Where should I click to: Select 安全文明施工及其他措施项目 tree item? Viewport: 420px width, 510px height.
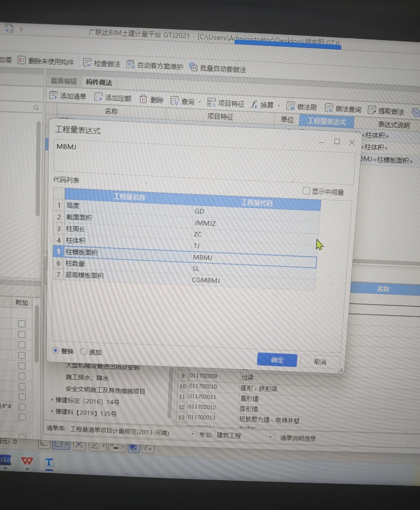tap(105, 390)
